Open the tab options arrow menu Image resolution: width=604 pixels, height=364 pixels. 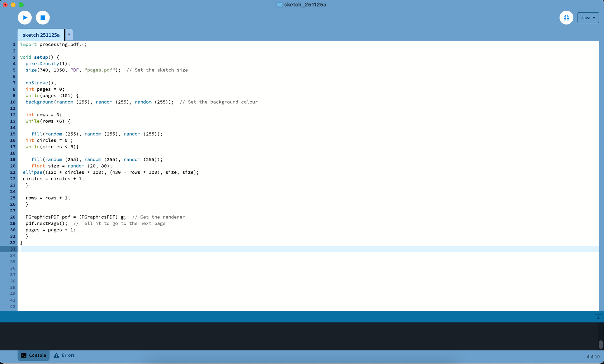(x=69, y=35)
